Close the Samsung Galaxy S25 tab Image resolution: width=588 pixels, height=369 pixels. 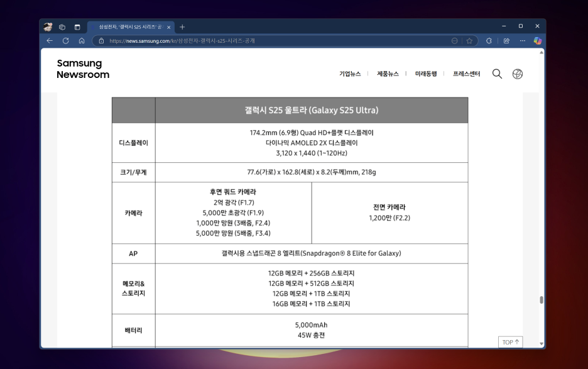pyautogui.click(x=169, y=27)
